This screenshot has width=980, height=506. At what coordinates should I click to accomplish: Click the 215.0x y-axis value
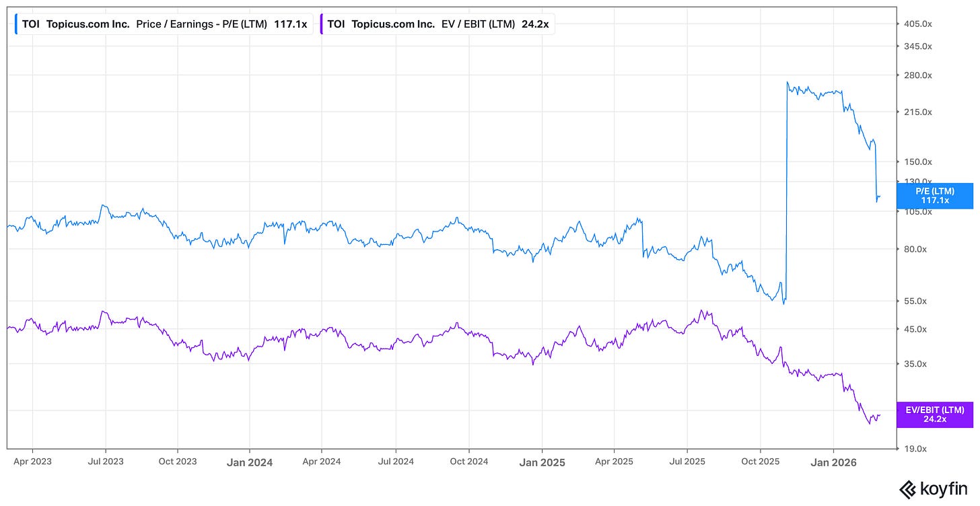[x=918, y=112]
